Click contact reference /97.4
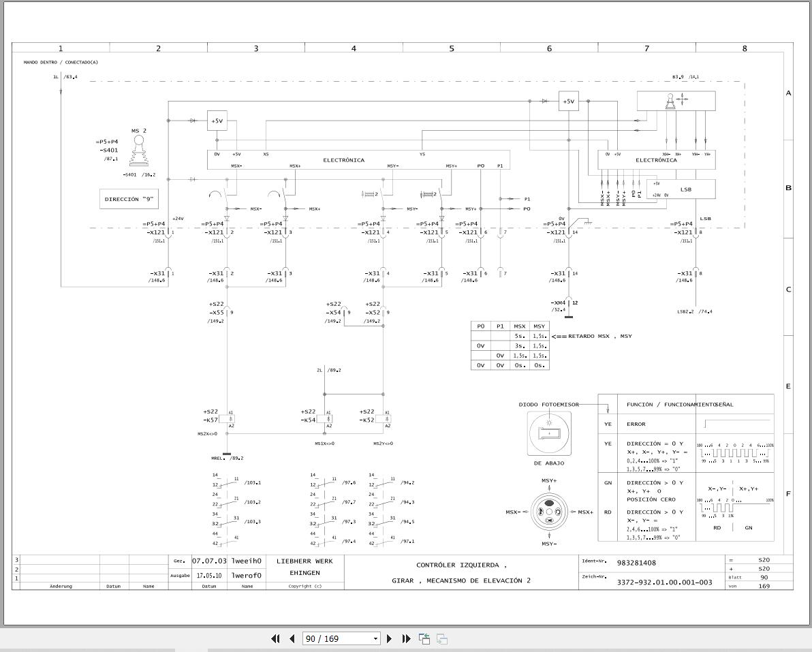Screen dimensions: 812x652 [x=349, y=542]
